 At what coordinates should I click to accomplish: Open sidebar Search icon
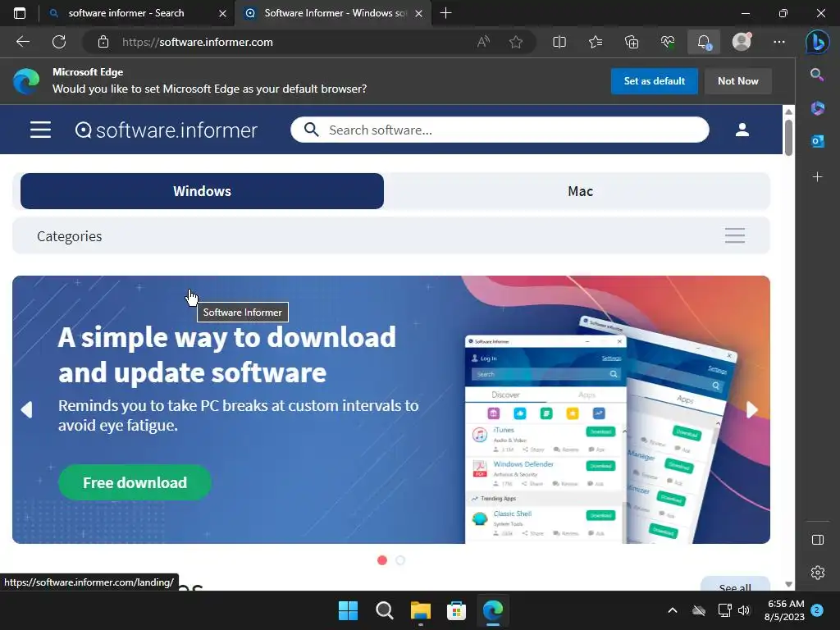pos(817,75)
